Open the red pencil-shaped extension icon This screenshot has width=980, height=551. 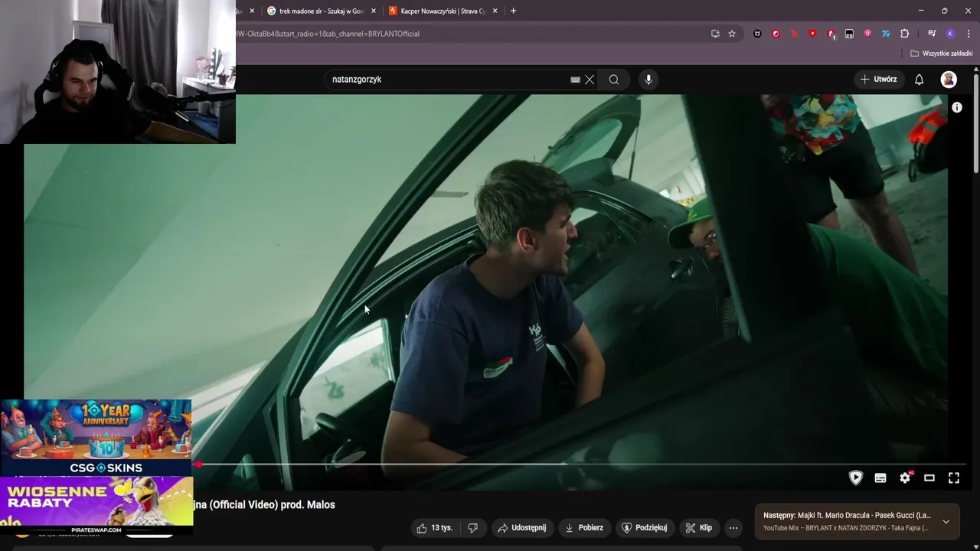click(x=794, y=34)
